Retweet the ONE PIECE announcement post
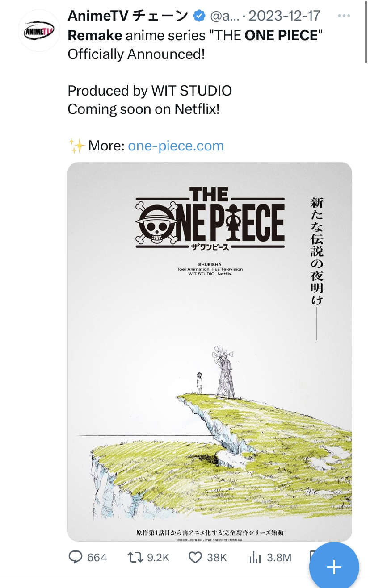 [134, 557]
